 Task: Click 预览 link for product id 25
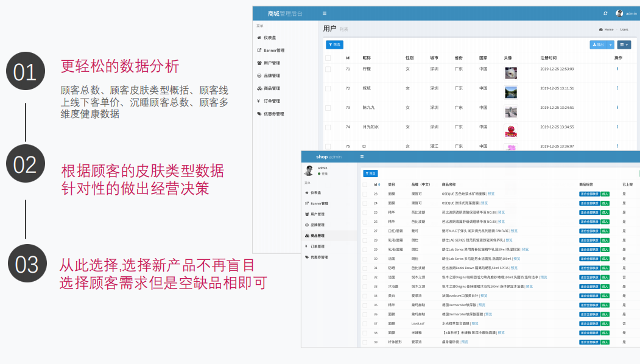point(501,212)
